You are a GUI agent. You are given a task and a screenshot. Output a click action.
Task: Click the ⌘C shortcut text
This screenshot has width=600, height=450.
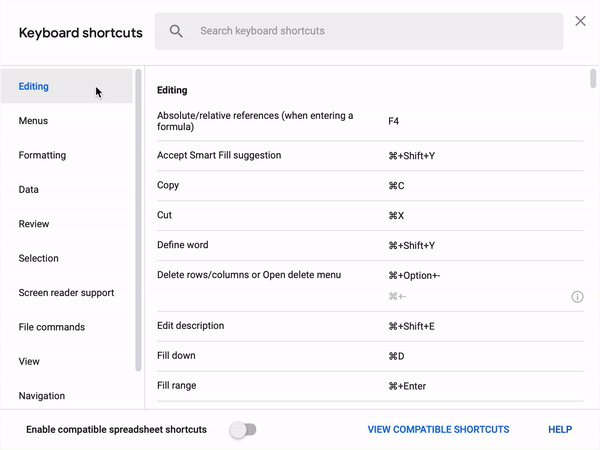pyautogui.click(x=396, y=186)
